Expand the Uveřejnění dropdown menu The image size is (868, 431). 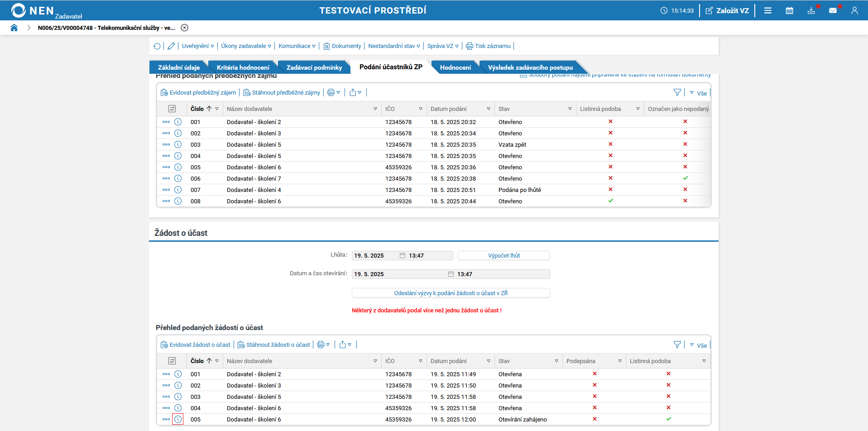pos(198,46)
